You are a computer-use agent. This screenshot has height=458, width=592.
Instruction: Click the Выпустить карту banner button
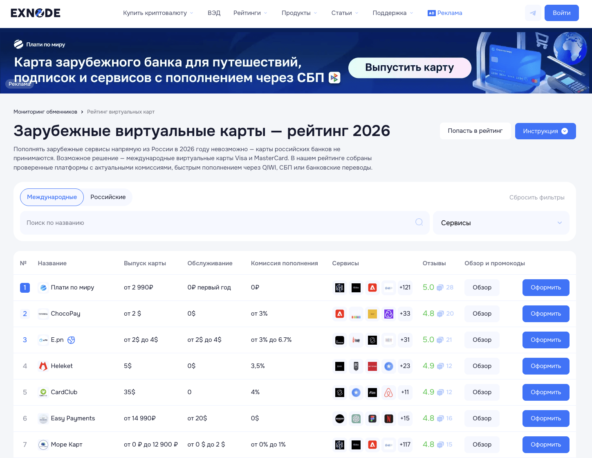(410, 68)
